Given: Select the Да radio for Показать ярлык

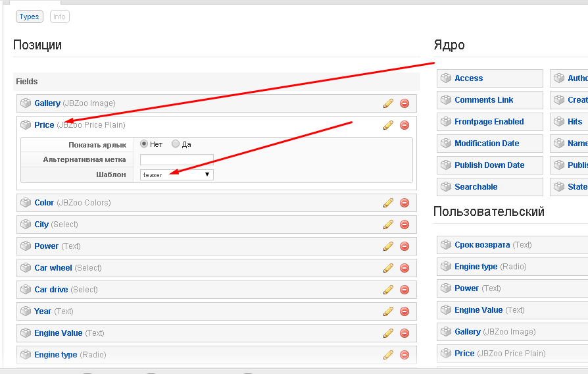Looking at the screenshot, I should [x=176, y=144].
